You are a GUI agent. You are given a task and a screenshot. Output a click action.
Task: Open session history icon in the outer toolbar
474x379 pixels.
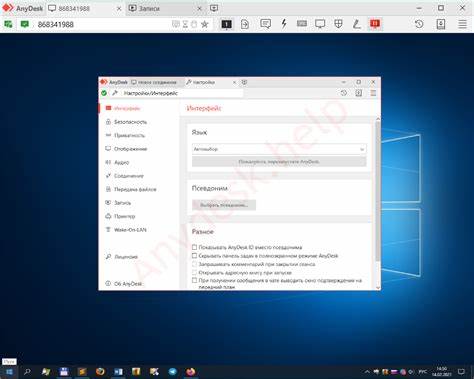[x=419, y=24]
